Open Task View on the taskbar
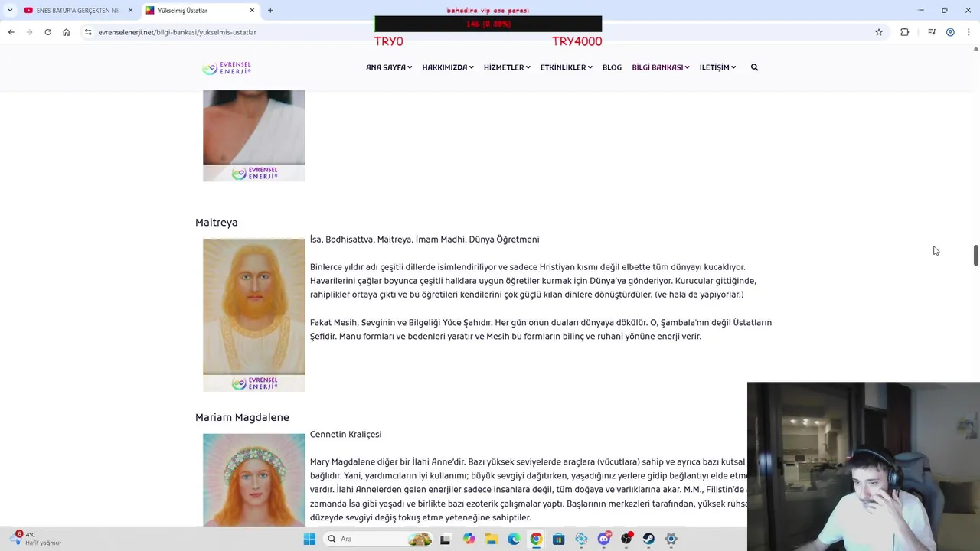The height and width of the screenshot is (551, 980). click(446, 539)
